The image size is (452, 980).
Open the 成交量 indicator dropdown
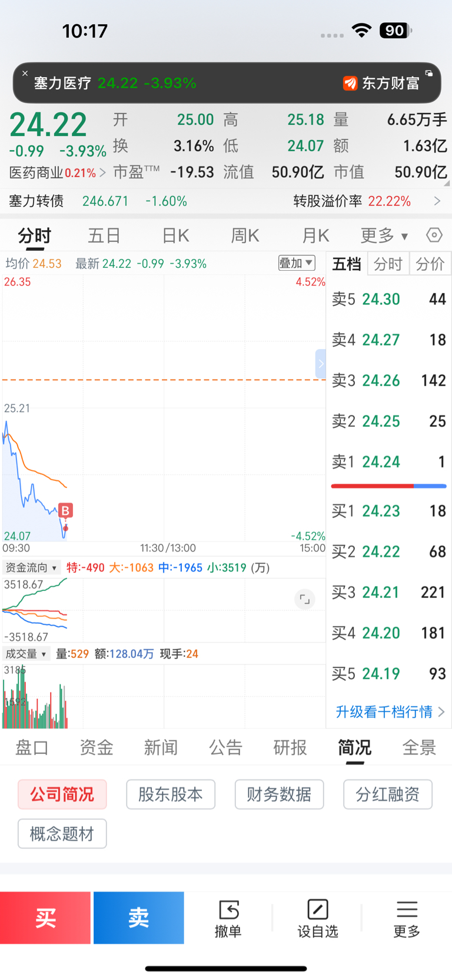[x=26, y=654]
